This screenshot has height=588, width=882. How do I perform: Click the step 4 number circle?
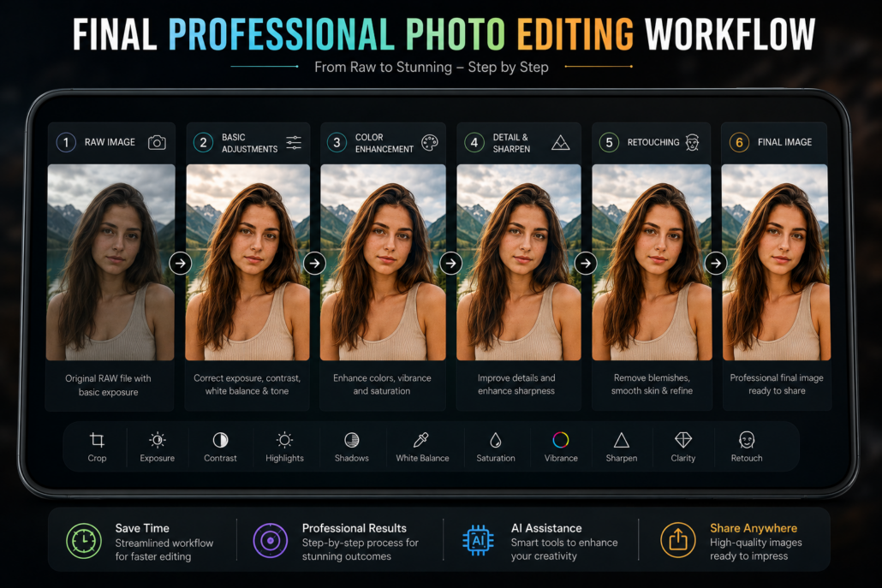point(474,142)
